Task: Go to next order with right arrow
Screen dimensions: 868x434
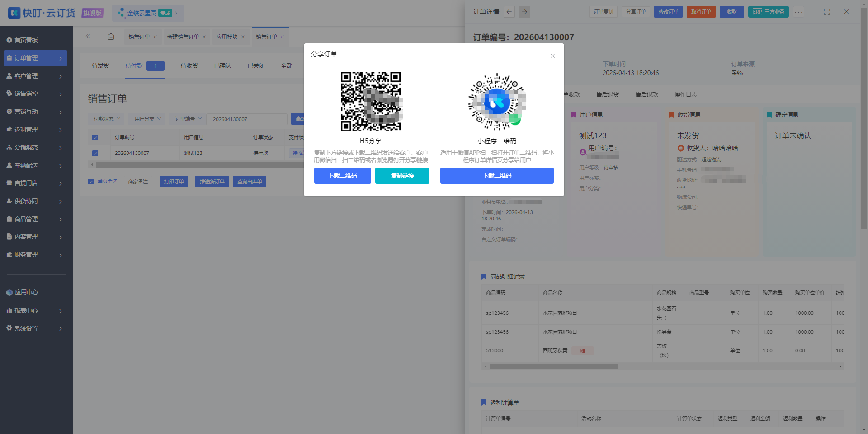Action: click(524, 12)
